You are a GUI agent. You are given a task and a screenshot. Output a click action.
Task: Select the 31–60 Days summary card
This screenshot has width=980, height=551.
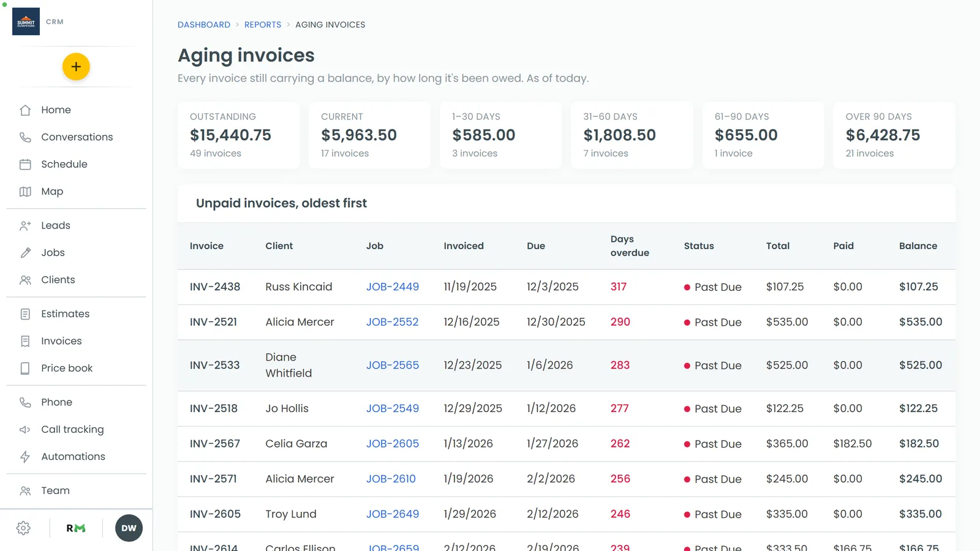[632, 135]
